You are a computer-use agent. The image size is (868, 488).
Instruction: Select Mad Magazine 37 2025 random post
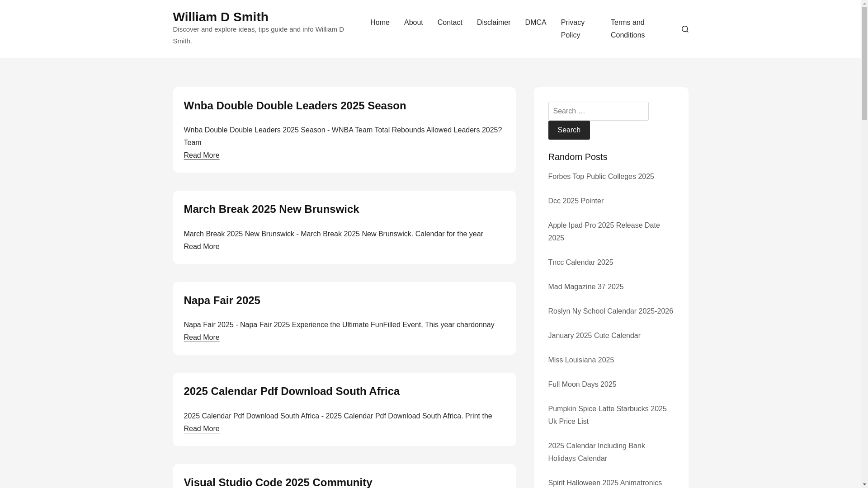[585, 287]
